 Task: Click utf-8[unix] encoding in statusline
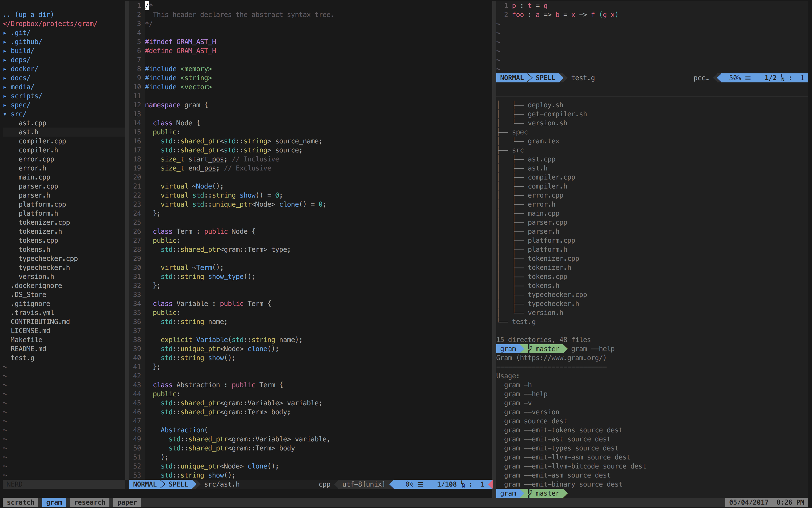[x=364, y=485]
